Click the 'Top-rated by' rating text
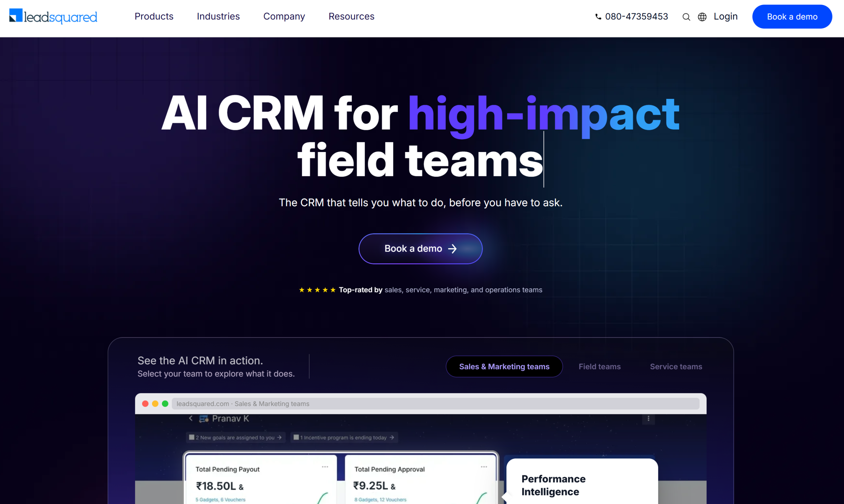The width and height of the screenshot is (844, 504). click(x=361, y=290)
